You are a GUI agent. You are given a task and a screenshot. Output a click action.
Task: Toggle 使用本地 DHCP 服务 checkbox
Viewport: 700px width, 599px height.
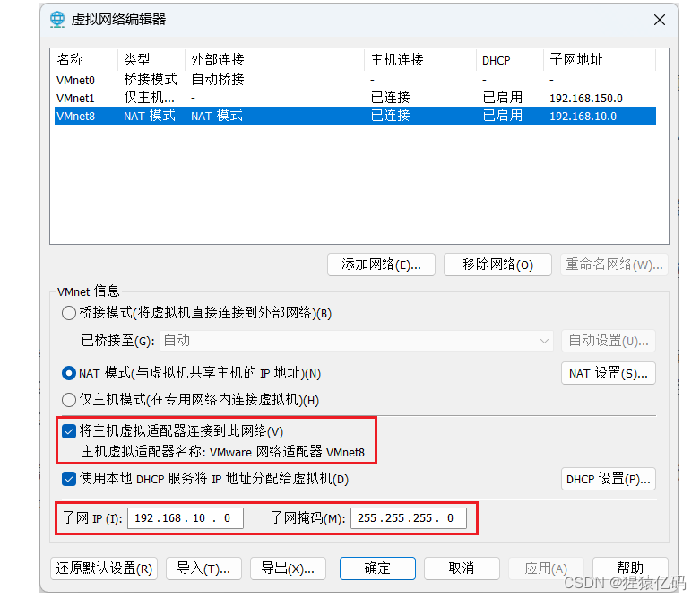tap(69, 479)
